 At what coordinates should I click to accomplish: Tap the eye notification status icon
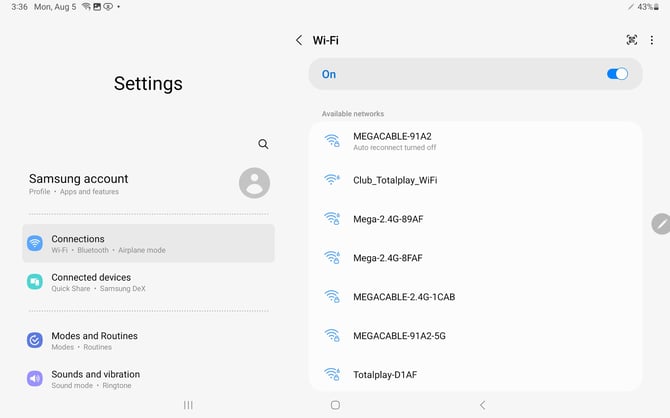108,6
